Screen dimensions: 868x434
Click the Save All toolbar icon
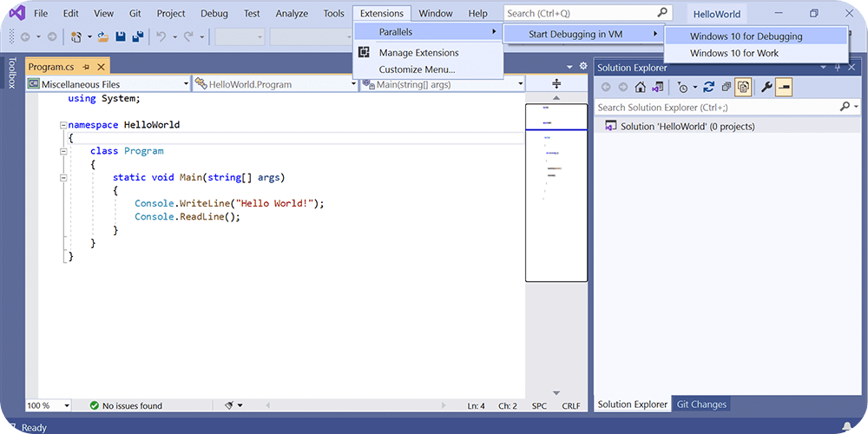(x=136, y=36)
